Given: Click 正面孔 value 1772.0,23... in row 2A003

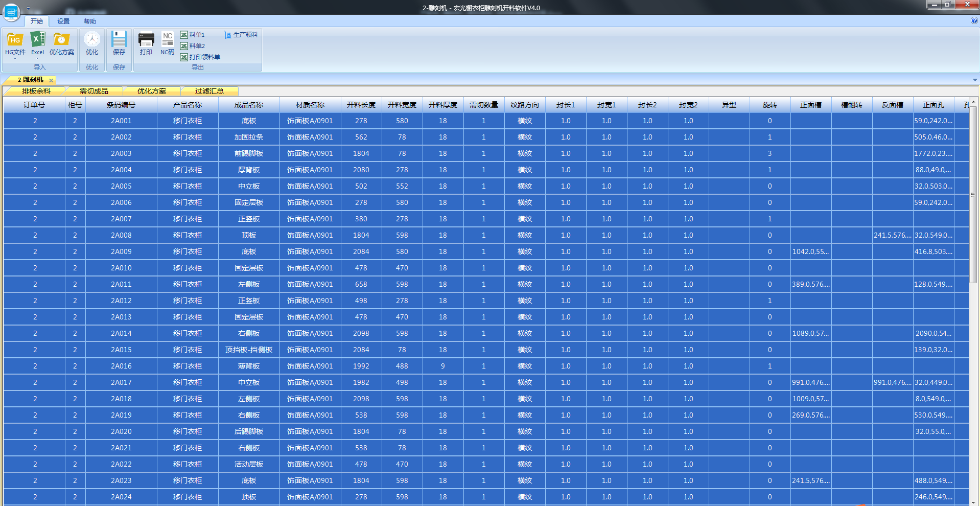Looking at the screenshot, I should (x=934, y=154).
